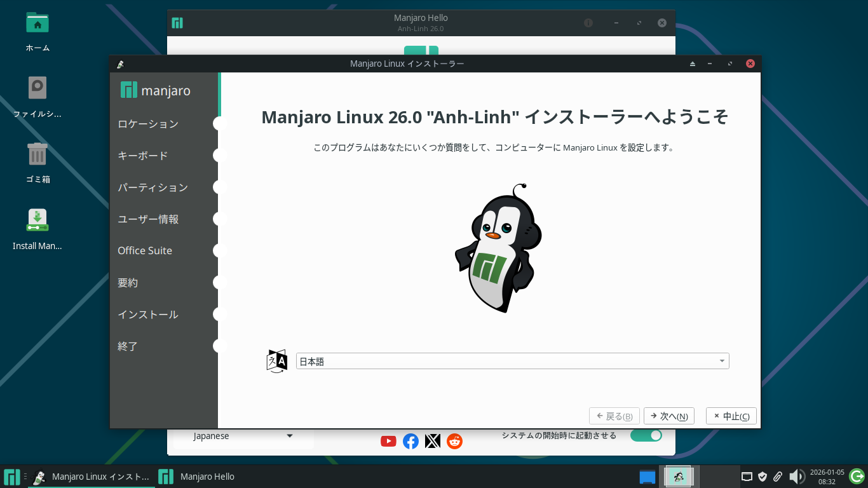
Task: Click the YouTube icon in Manjaro Hello
Action: pyautogui.click(x=388, y=441)
